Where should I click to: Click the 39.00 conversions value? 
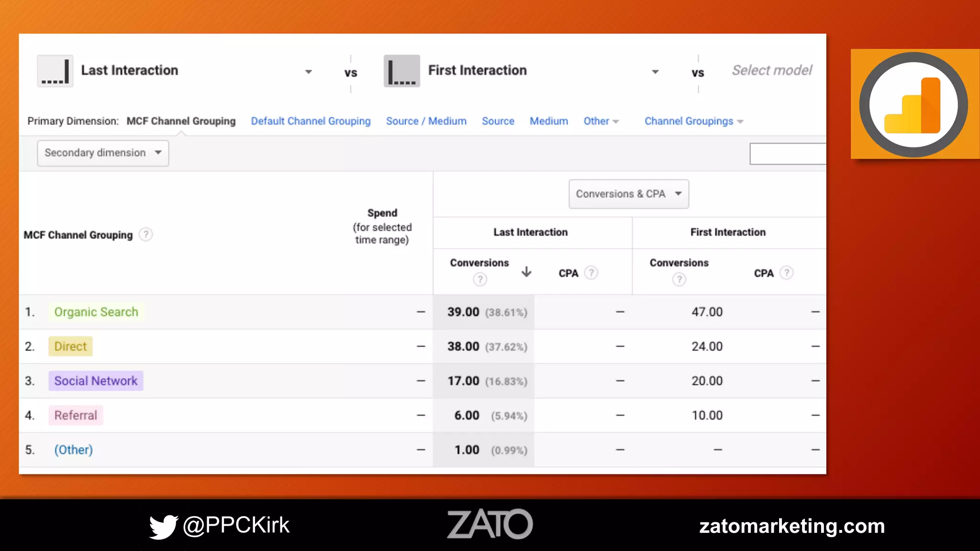click(463, 312)
